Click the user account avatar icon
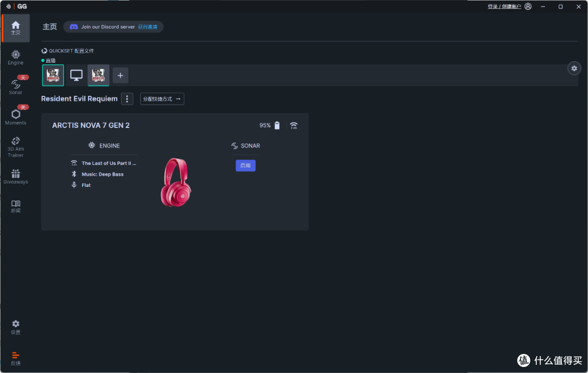The image size is (588, 373). pyautogui.click(x=528, y=7)
